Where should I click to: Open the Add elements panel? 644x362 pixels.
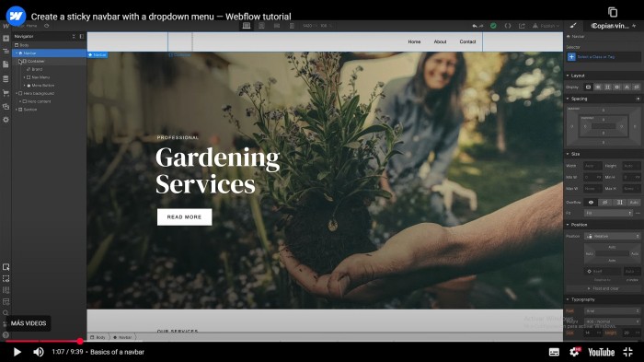point(6,39)
